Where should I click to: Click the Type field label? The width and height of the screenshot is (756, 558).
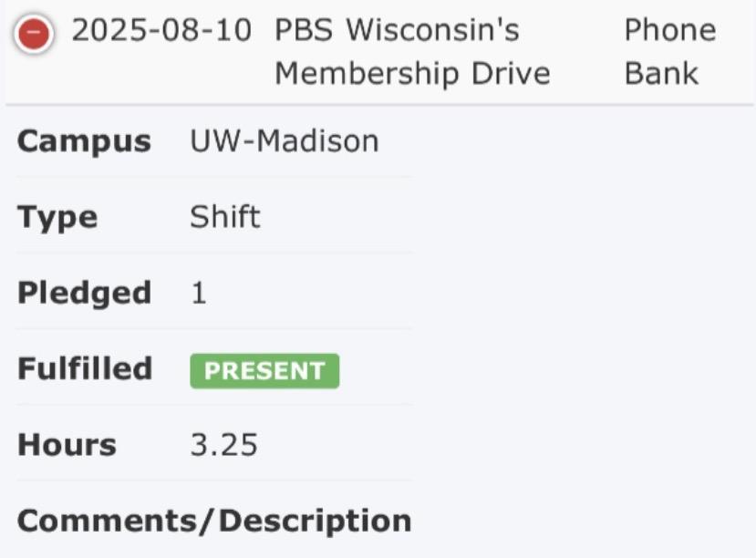57,218
